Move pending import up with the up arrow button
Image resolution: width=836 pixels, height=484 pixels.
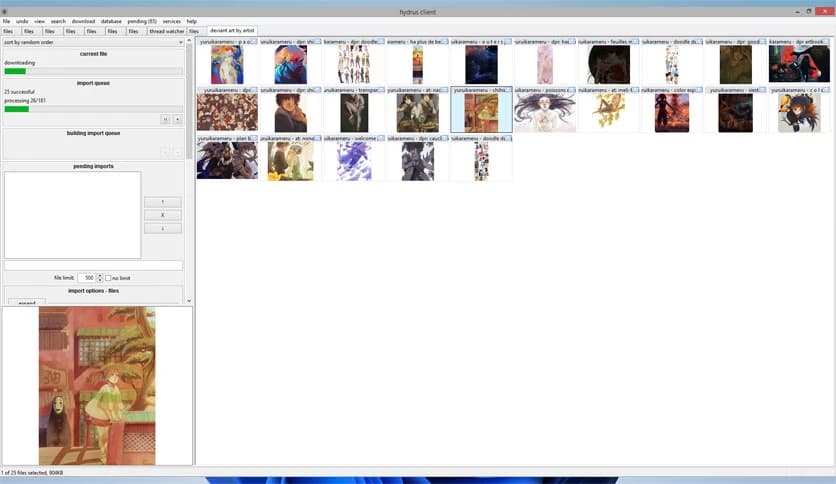click(163, 202)
